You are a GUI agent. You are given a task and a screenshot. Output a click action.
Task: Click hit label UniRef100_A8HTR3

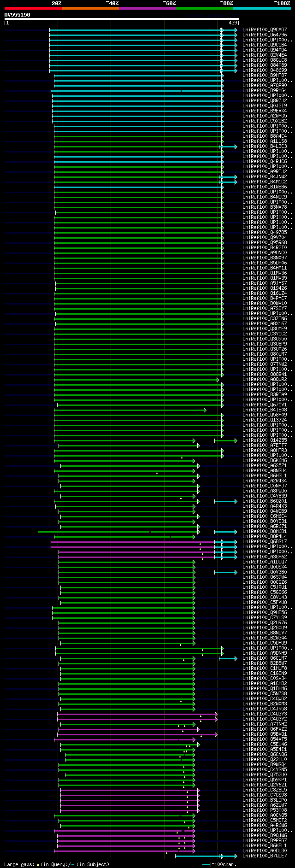point(265,451)
